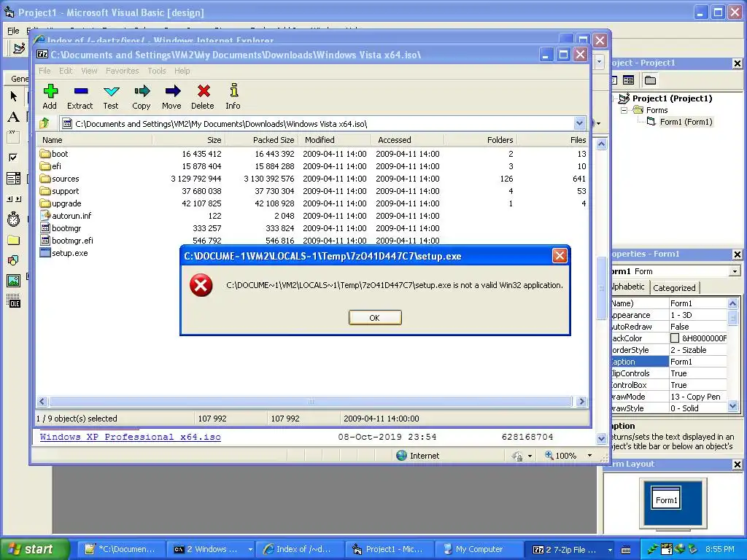Click the Move icon in 7-Zip toolbar
This screenshot has width=747, height=560.
[172, 91]
